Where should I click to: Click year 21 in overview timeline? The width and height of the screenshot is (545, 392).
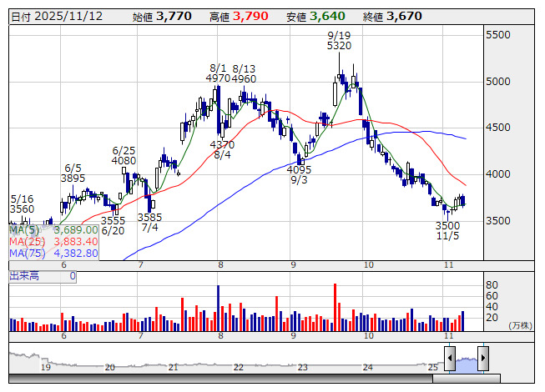[x=174, y=367]
